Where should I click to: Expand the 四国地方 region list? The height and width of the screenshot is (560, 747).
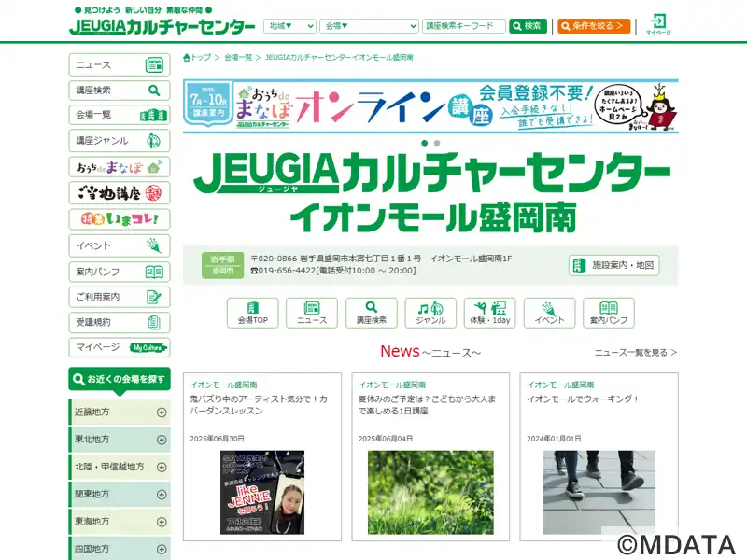(x=120, y=549)
